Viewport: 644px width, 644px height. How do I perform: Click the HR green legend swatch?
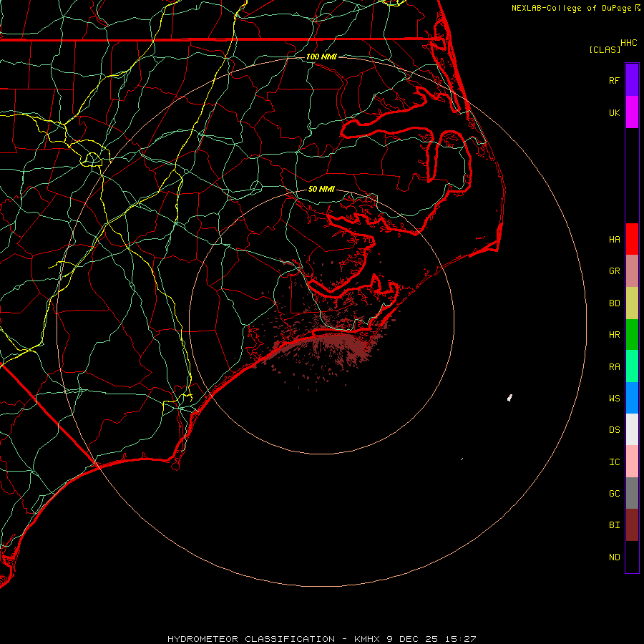(632, 335)
